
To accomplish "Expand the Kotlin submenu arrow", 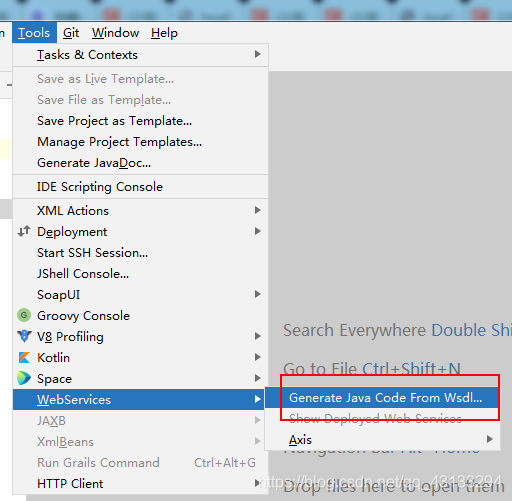I will point(257,357).
